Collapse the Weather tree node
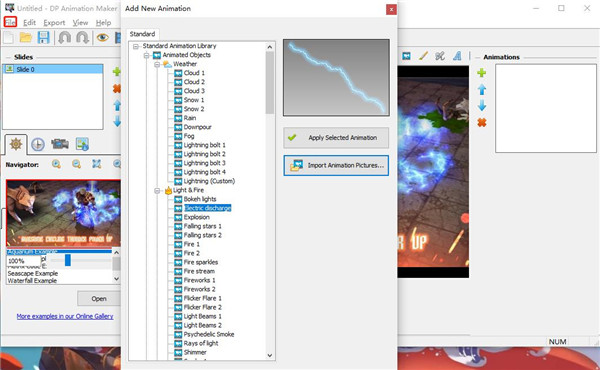This screenshot has width=600, height=370. point(157,64)
